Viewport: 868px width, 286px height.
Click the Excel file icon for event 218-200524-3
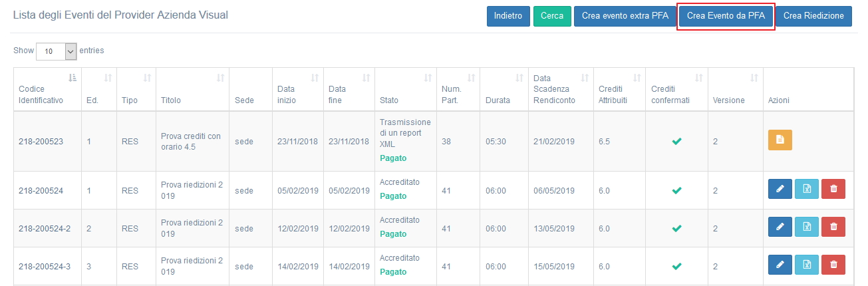pos(806,265)
